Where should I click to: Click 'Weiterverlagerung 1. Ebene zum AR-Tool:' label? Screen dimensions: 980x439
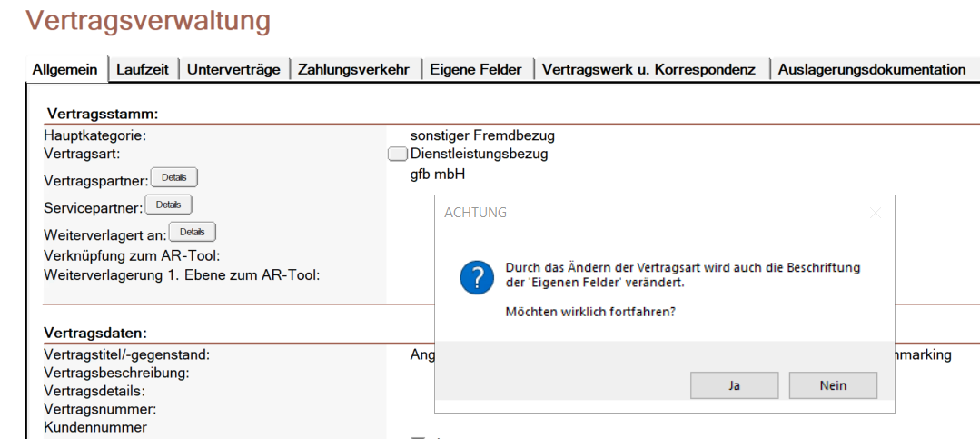[x=182, y=274]
